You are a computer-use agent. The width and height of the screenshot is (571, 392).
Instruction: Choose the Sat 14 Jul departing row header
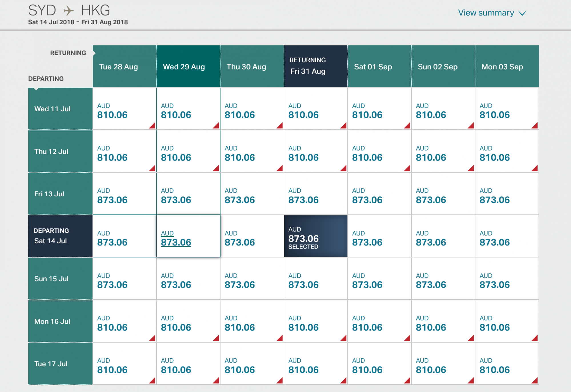[x=60, y=236]
